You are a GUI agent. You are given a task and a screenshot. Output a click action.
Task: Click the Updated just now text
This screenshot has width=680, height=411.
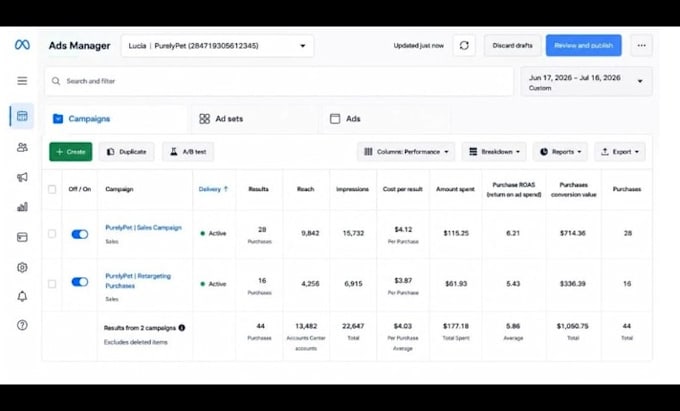418,46
